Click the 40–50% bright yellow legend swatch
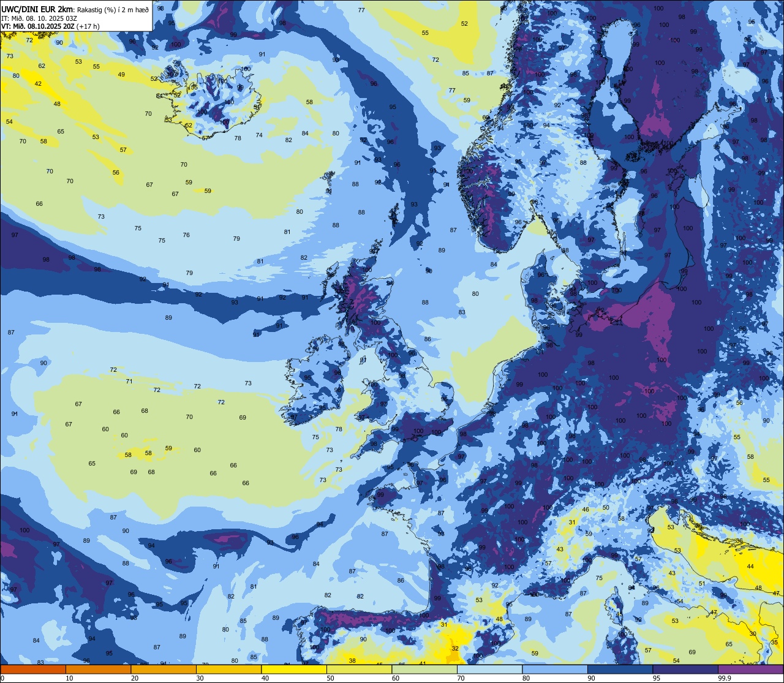The height and width of the screenshot is (683, 784). [294, 669]
